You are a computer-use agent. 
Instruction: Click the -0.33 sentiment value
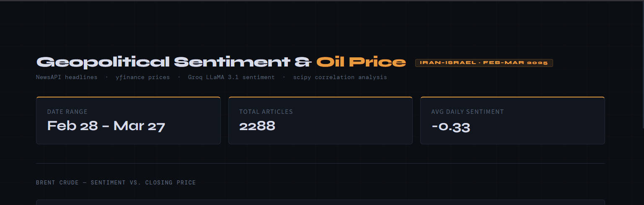pyautogui.click(x=450, y=127)
